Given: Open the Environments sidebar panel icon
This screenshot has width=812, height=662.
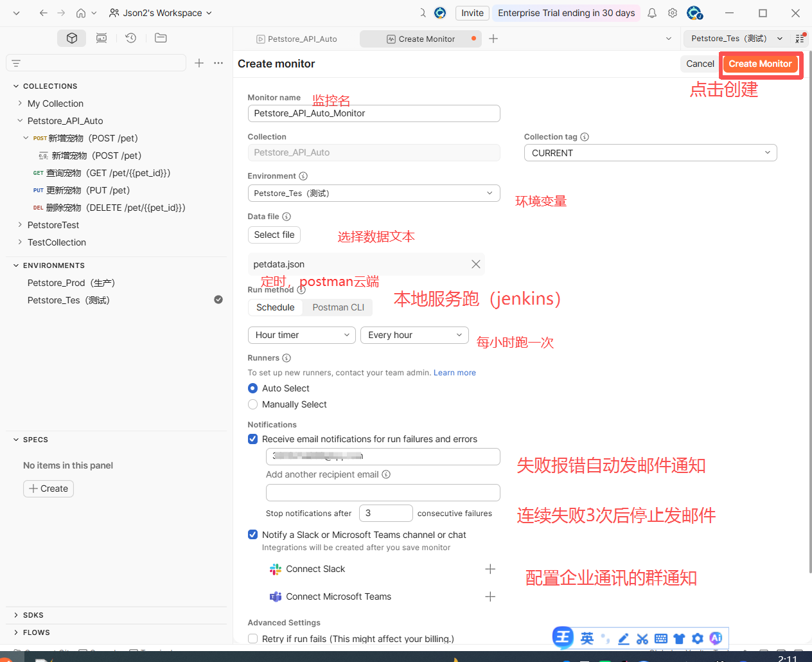Looking at the screenshot, I should 101,39.
